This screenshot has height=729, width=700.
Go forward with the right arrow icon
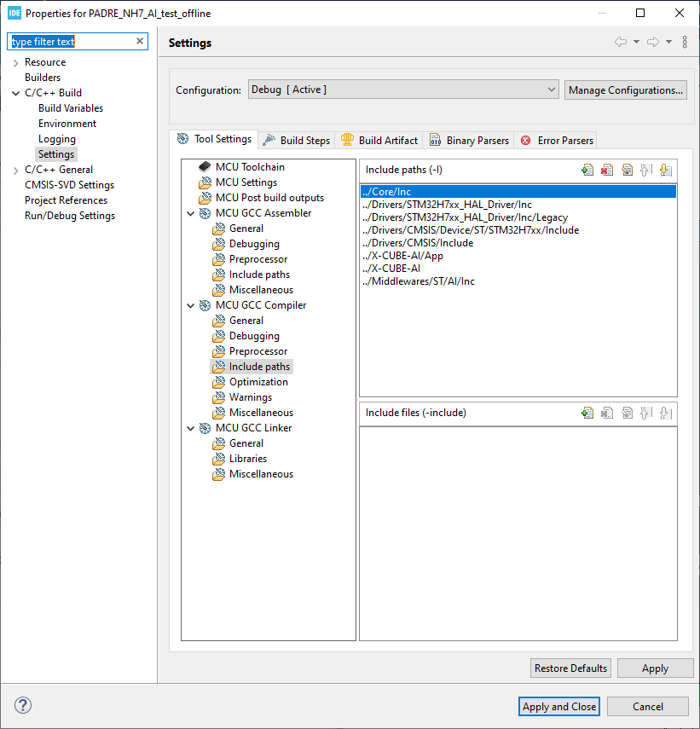point(653,42)
